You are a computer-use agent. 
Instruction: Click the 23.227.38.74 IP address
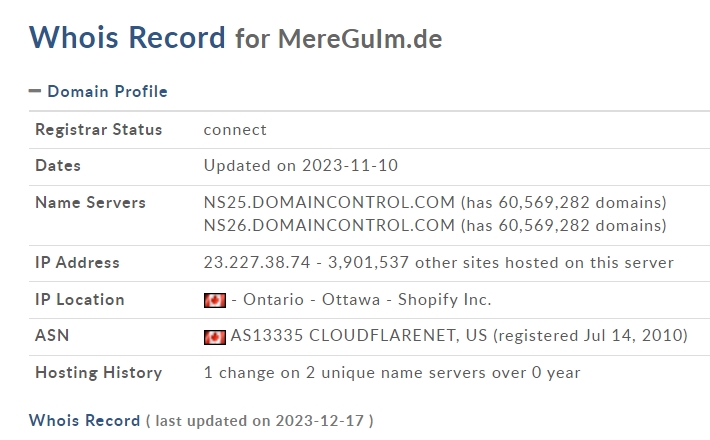(x=257, y=263)
